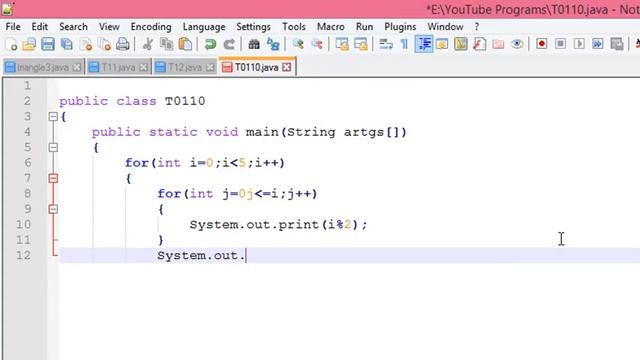Close the T12.java tab
The height and width of the screenshot is (360, 640).
tap(210, 67)
